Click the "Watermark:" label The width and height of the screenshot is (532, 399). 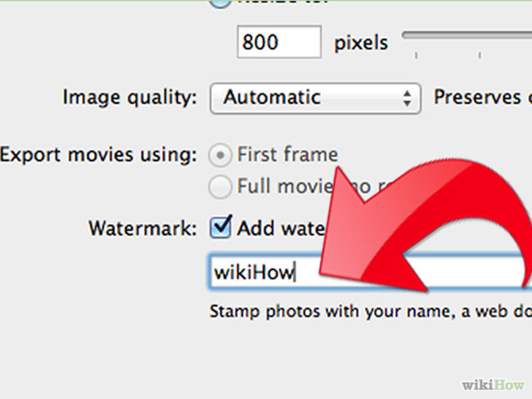[143, 228]
